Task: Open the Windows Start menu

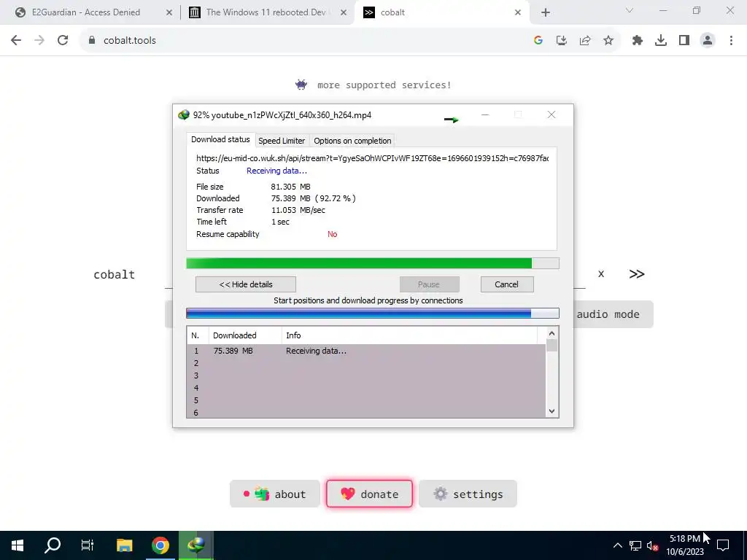Action: click(x=18, y=545)
